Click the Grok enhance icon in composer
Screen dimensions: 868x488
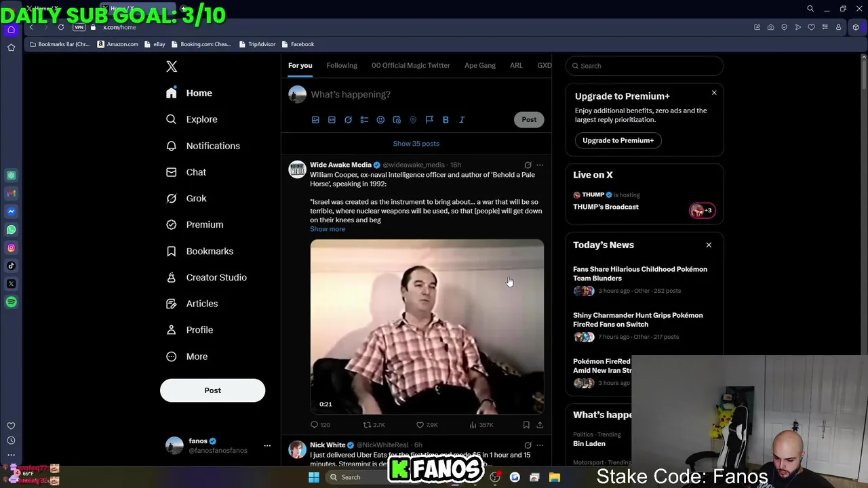(x=348, y=120)
